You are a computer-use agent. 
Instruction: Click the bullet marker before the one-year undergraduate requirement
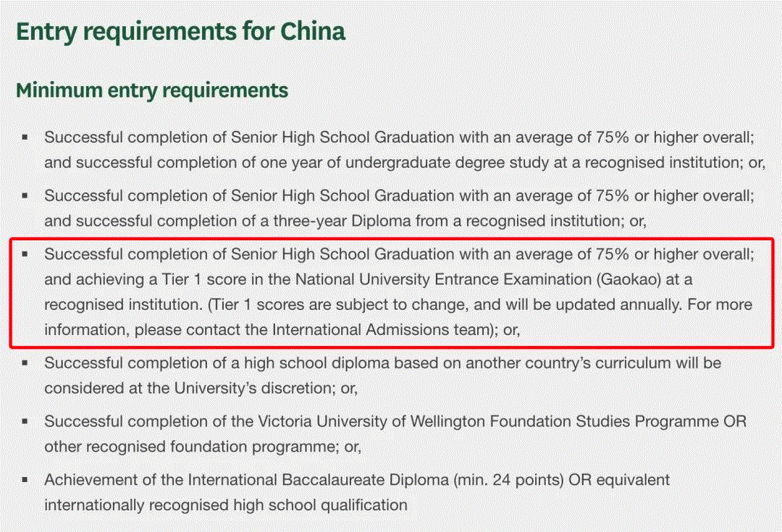pos(25,137)
